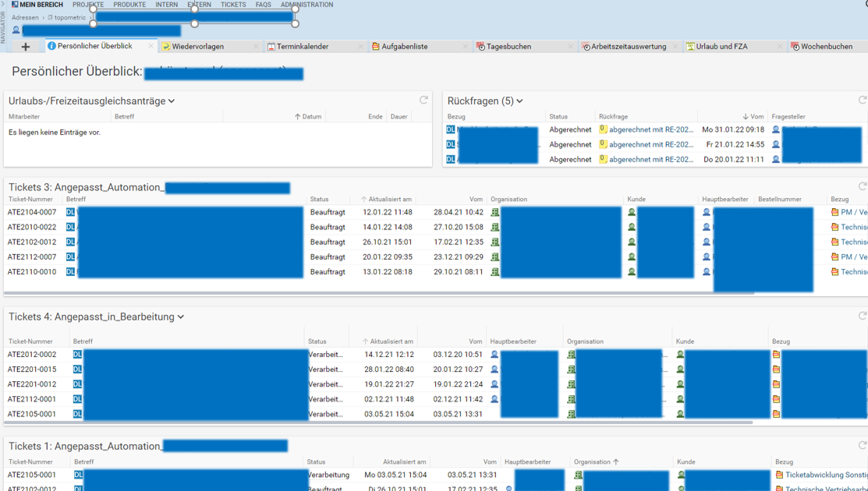
Task: Refresh the Rückfragen panel
Action: (862, 100)
